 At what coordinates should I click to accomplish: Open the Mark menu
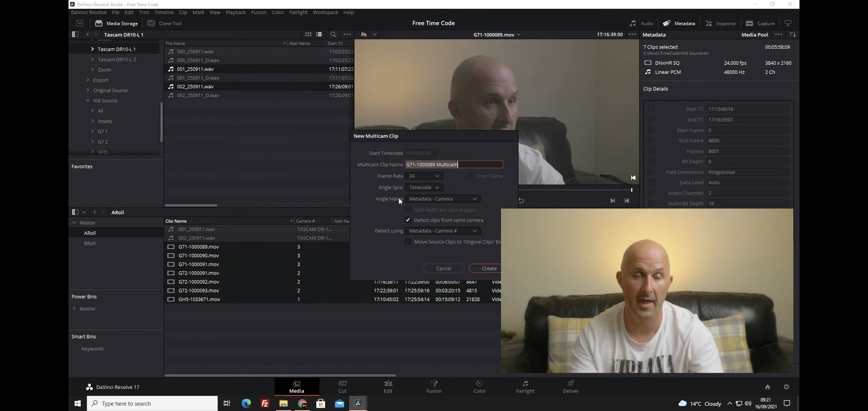(x=198, y=12)
